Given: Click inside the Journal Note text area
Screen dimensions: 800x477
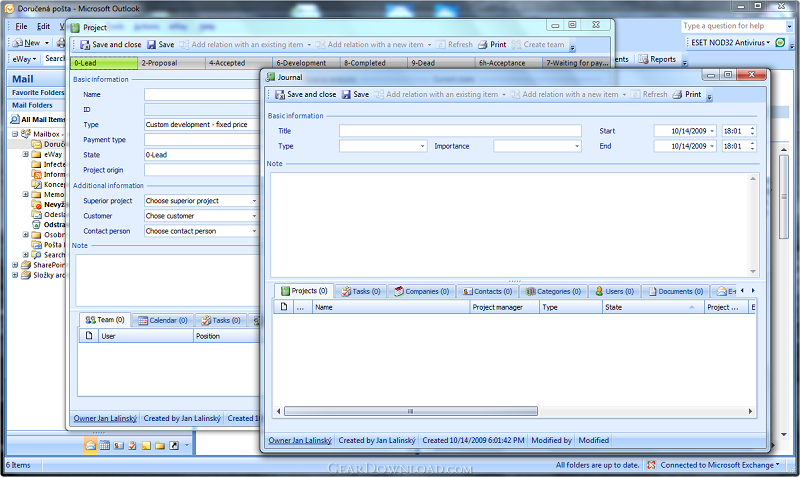Looking at the screenshot, I should 510,224.
